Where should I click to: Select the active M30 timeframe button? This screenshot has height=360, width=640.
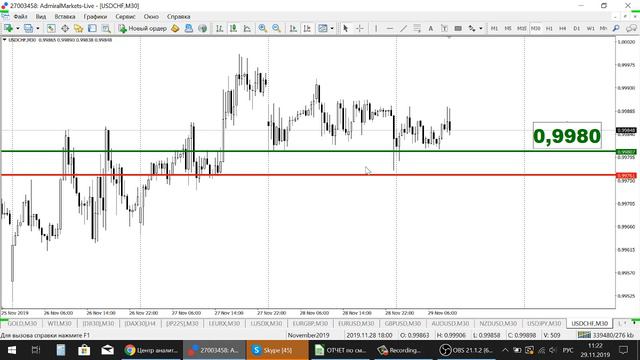pos(536,28)
